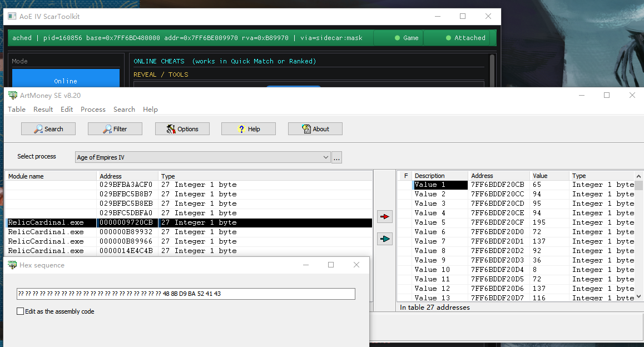The width and height of the screenshot is (644, 347).
Task: Click Address column header in left table
Action: 127,176
